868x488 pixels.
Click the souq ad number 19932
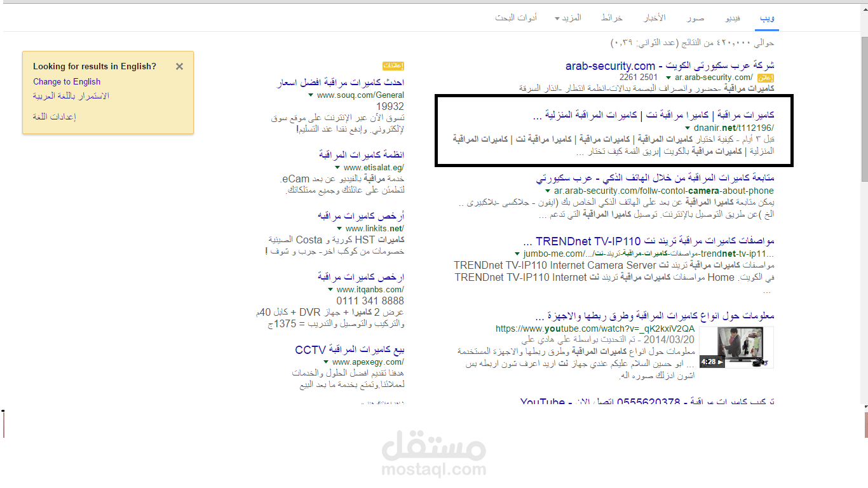[x=390, y=107]
